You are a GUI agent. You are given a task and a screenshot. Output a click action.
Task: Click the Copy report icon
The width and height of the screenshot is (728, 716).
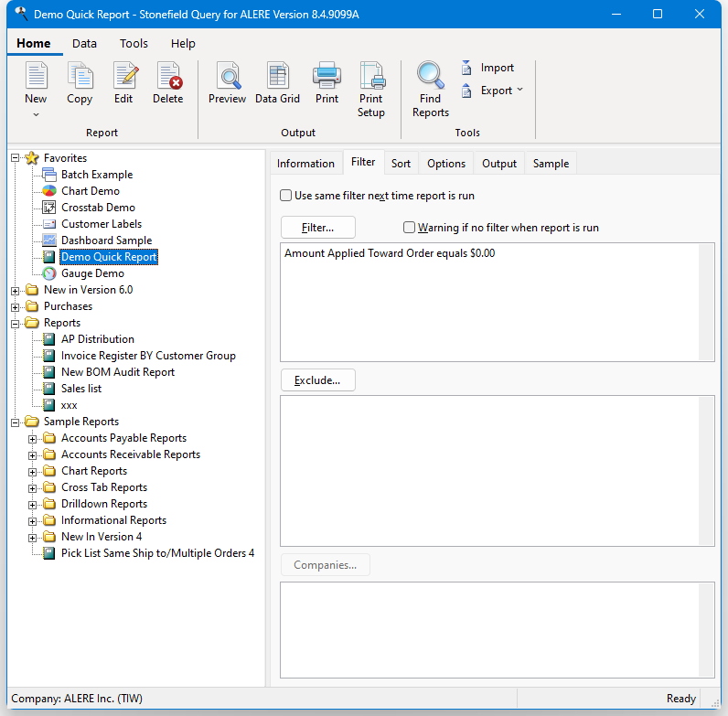(x=80, y=75)
